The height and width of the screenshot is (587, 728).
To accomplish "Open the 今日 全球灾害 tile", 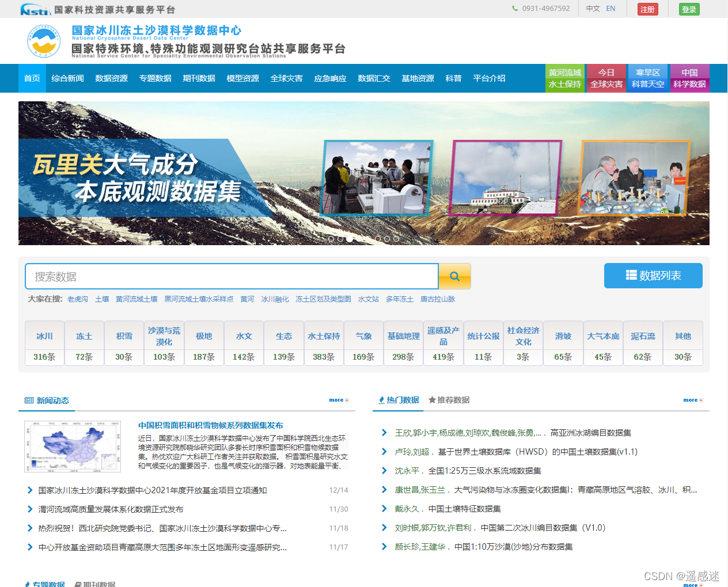I will tap(606, 78).
